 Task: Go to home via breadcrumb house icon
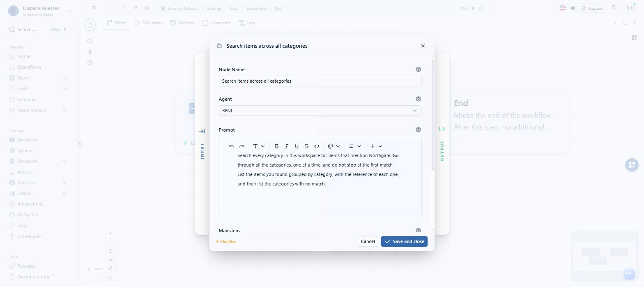tap(147, 8)
